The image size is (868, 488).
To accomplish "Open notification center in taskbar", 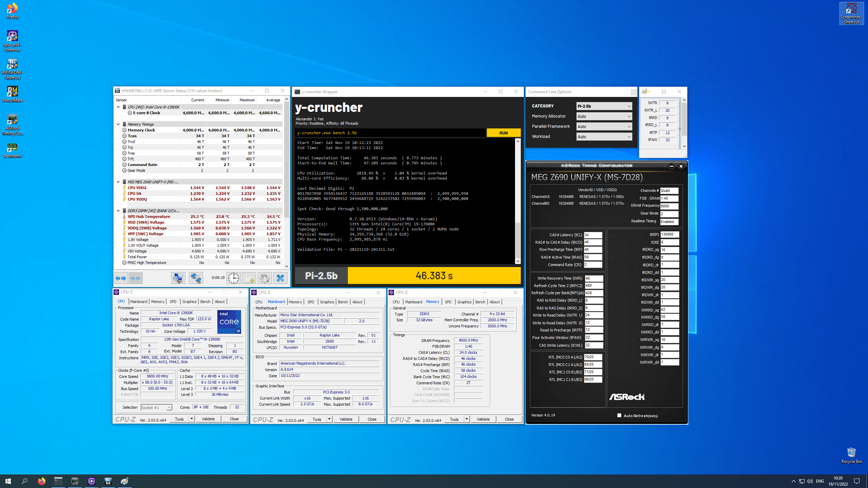I will coord(857,481).
